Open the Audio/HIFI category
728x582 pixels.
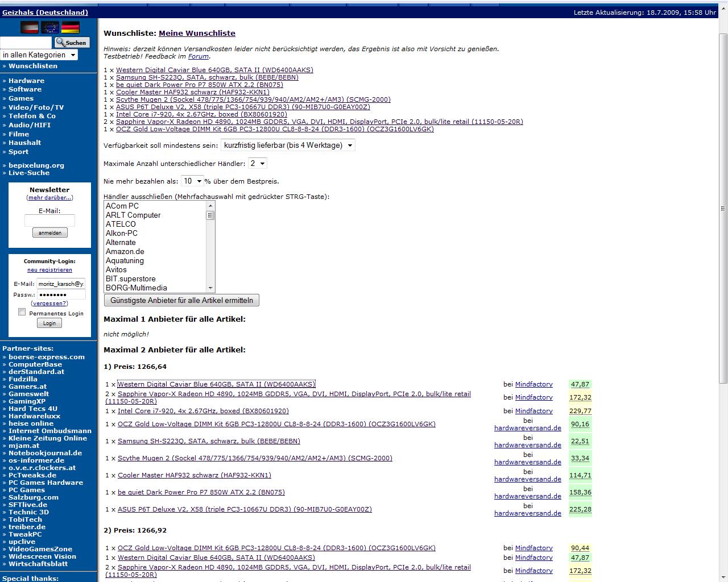tap(30, 125)
